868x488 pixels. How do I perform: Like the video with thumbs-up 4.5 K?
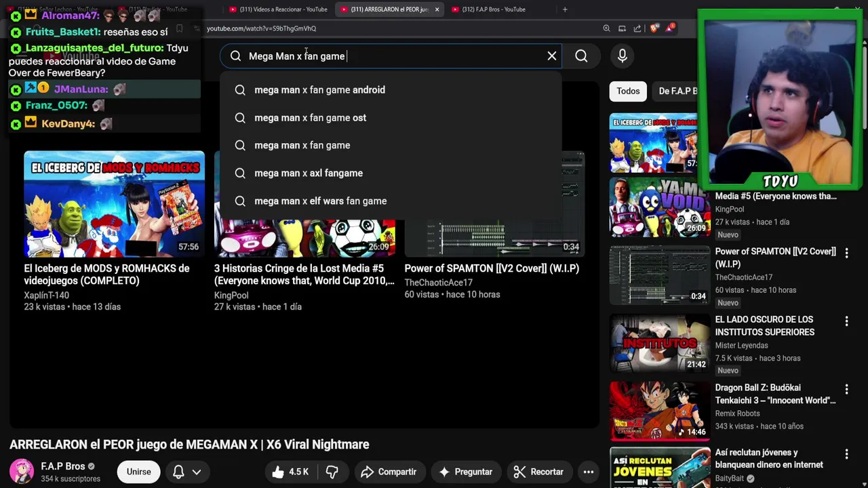291,472
